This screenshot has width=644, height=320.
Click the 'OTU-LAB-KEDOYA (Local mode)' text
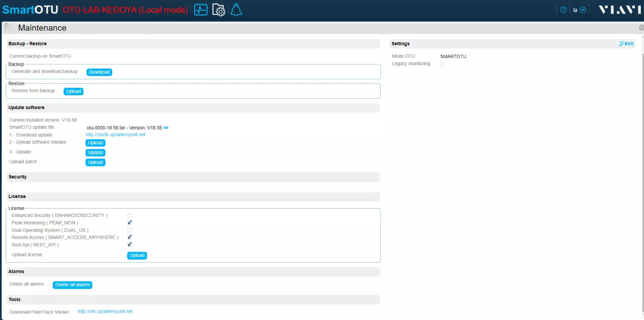coord(125,10)
